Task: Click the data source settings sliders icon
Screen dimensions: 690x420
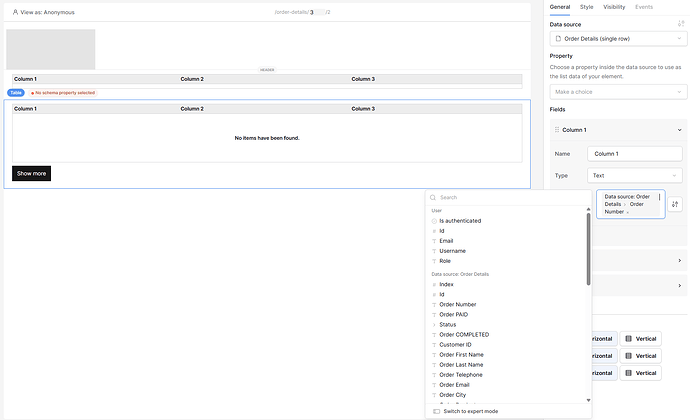Action: [681, 24]
